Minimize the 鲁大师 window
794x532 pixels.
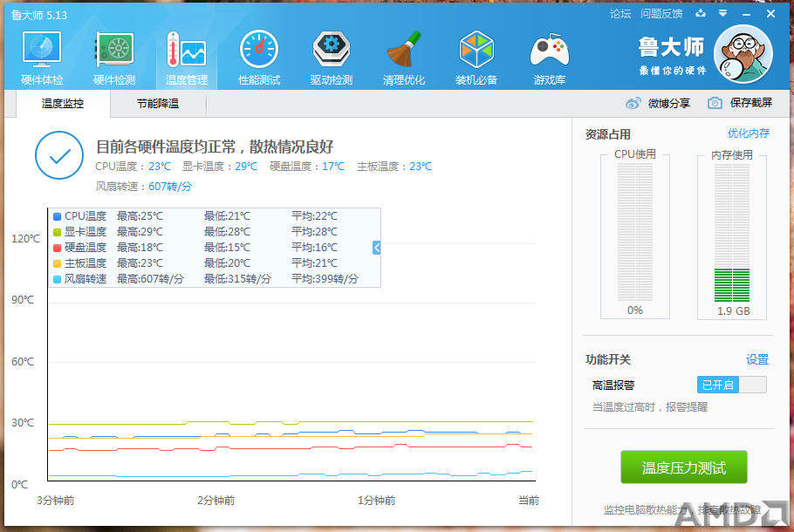click(746, 14)
